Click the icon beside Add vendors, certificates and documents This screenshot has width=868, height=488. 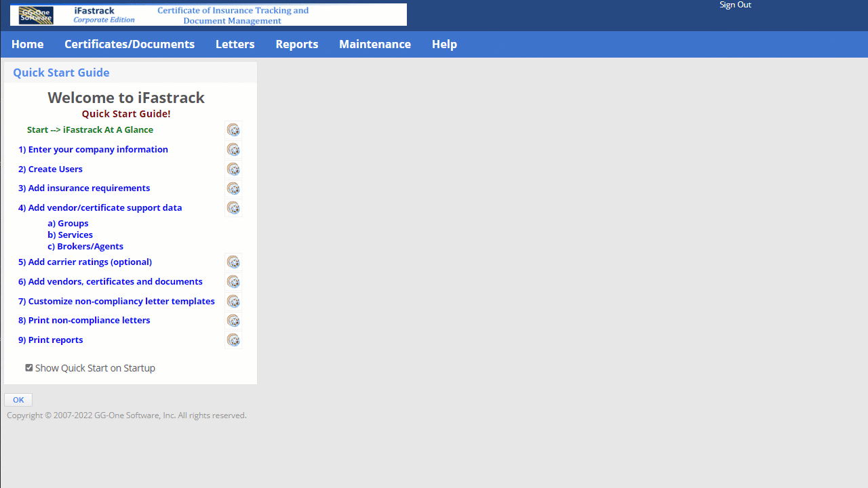(x=233, y=282)
